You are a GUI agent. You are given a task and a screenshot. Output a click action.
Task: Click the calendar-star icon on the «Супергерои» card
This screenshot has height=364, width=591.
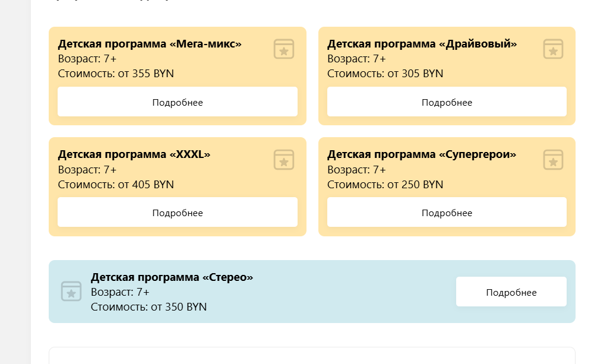pos(553,159)
